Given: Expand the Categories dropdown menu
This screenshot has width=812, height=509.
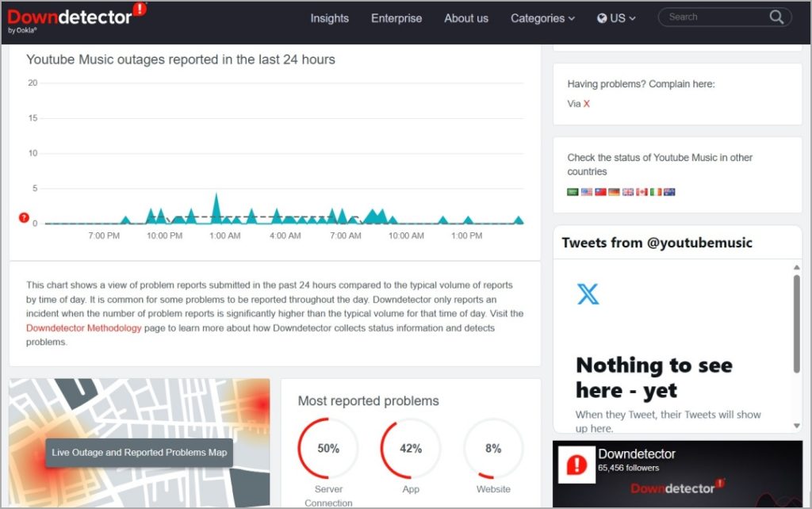Looking at the screenshot, I should 542,19.
